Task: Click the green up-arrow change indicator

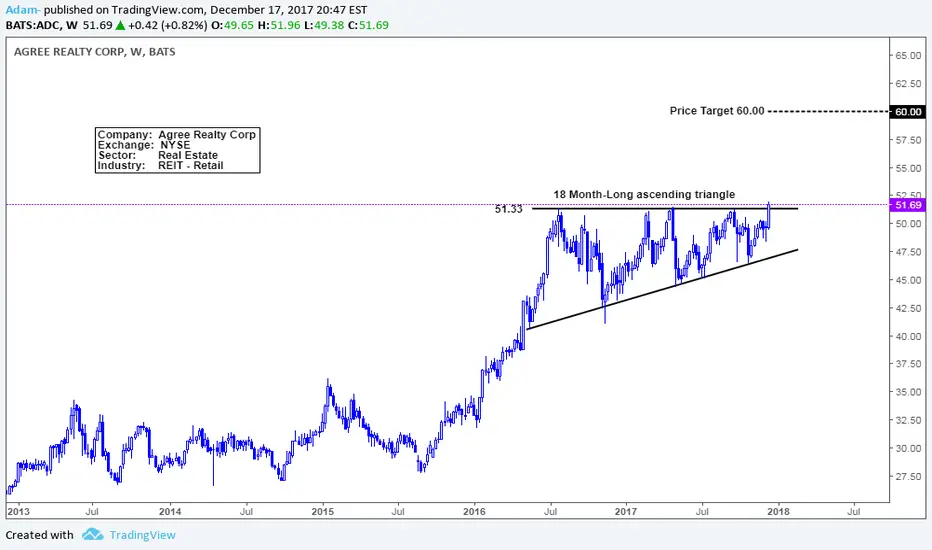Action: point(120,25)
